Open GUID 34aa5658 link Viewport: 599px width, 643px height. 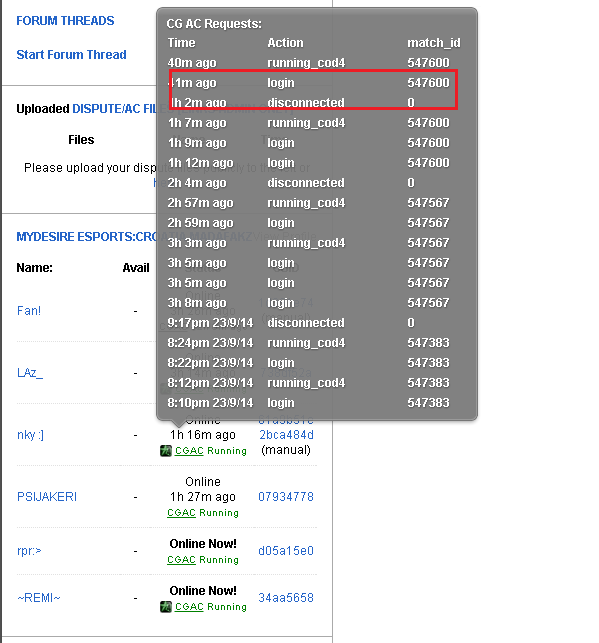coord(286,598)
